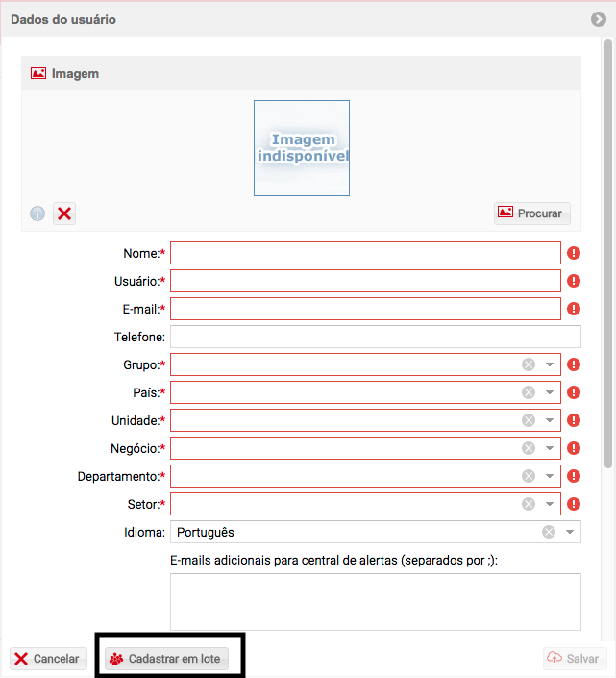Click the Dados do usuário title

(63, 20)
